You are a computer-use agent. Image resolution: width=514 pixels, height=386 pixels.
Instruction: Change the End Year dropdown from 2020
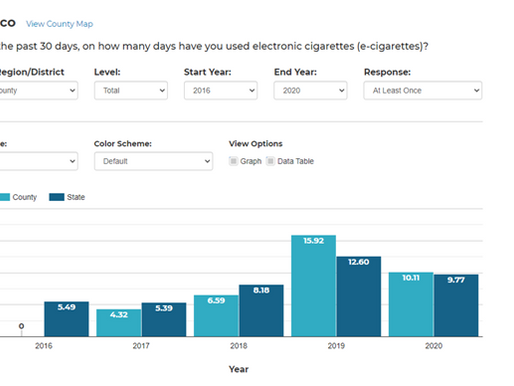pyautogui.click(x=310, y=90)
